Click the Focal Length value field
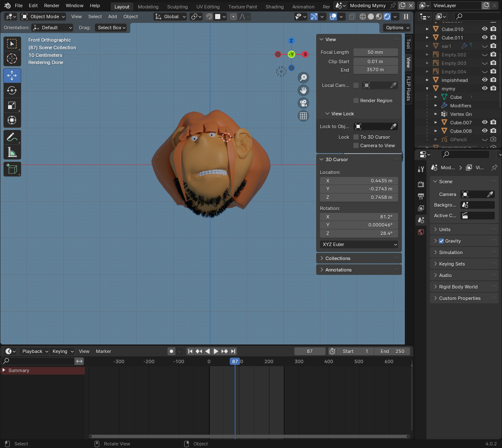This screenshot has height=448, width=502. click(x=375, y=52)
